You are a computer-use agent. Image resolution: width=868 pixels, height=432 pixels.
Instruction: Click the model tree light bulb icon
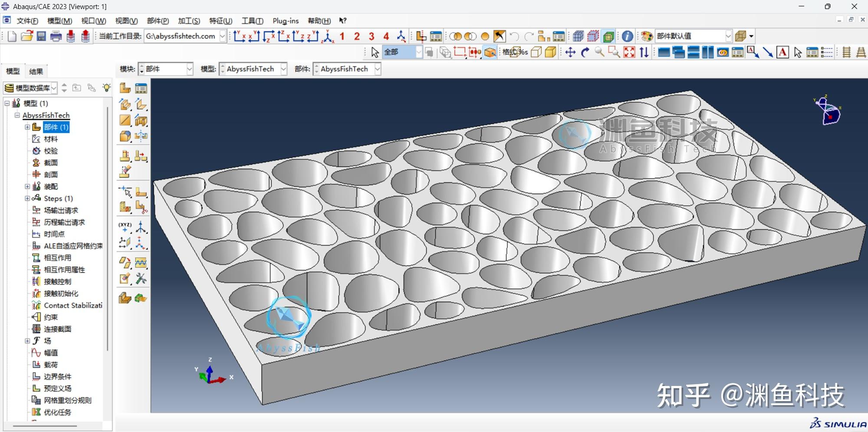coord(106,88)
